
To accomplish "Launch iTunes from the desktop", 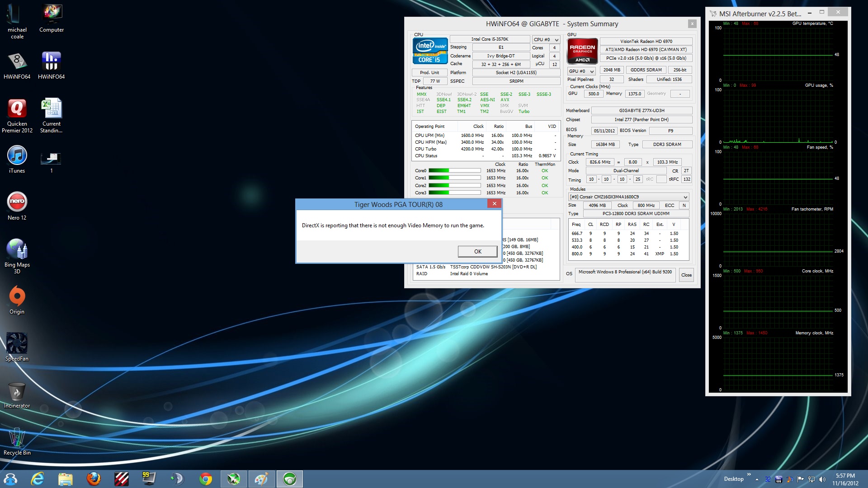I will [x=17, y=159].
